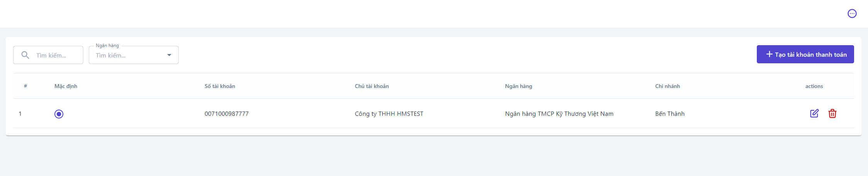Select the default account radio button
The width and height of the screenshot is (868, 176).
(x=59, y=114)
